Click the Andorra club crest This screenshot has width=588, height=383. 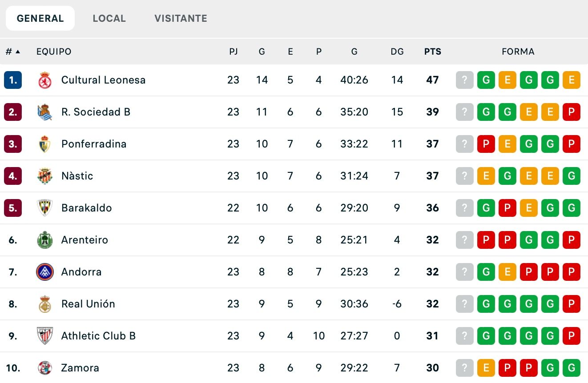(44, 272)
